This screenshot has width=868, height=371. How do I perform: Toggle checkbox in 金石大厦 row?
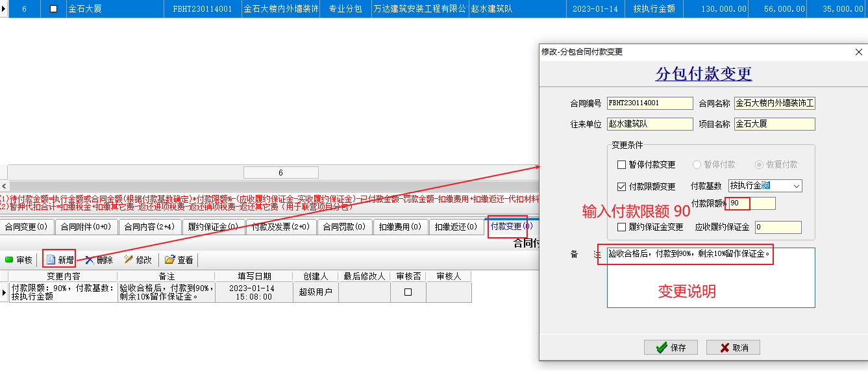(54, 9)
